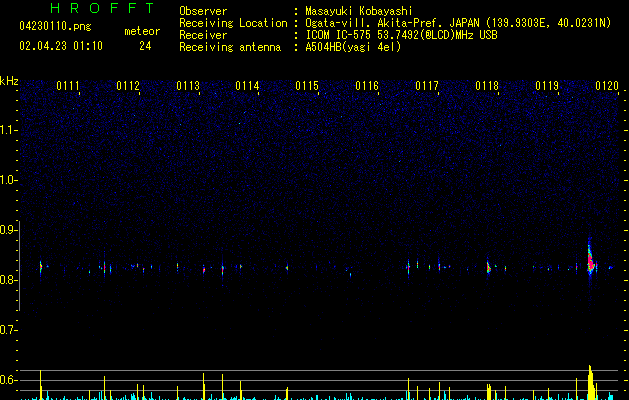
Task: Click the Receiving antenna label
Action: [x=230, y=47]
